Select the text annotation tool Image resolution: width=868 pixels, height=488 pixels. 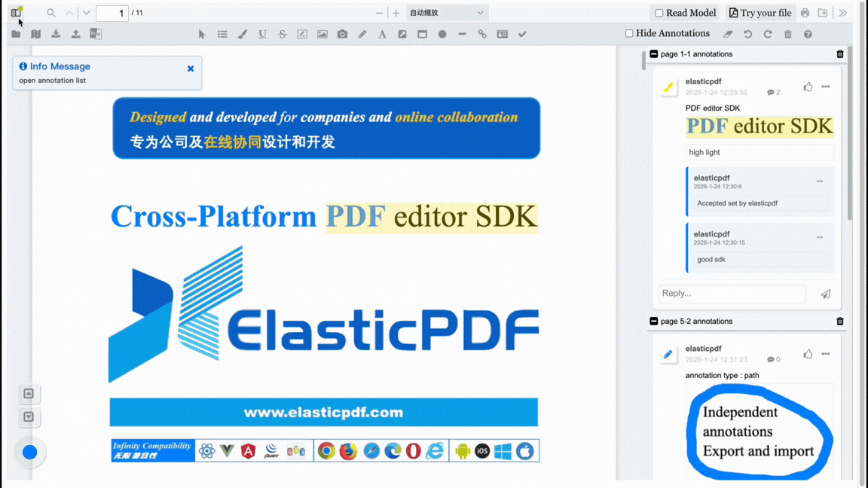[383, 34]
